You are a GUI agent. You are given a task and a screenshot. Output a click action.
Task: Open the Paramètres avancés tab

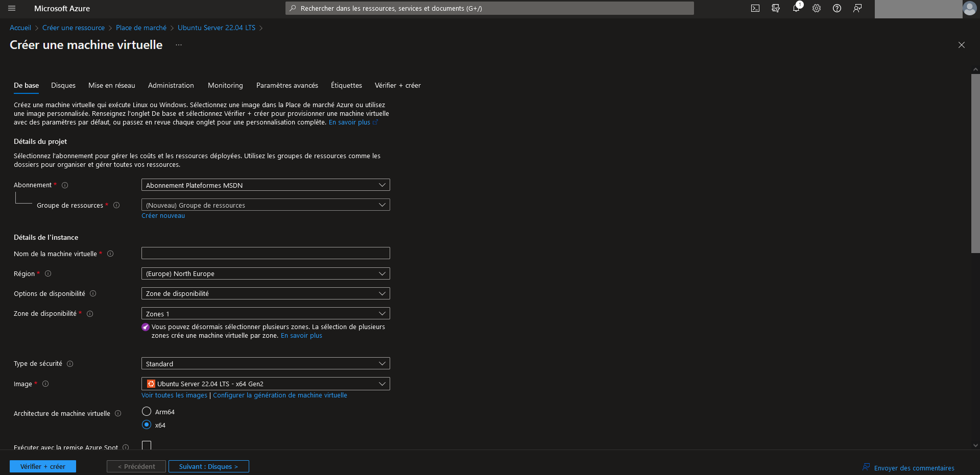click(287, 85)
